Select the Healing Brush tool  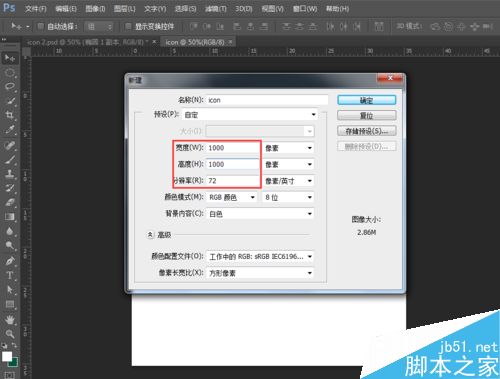point(10,145)
